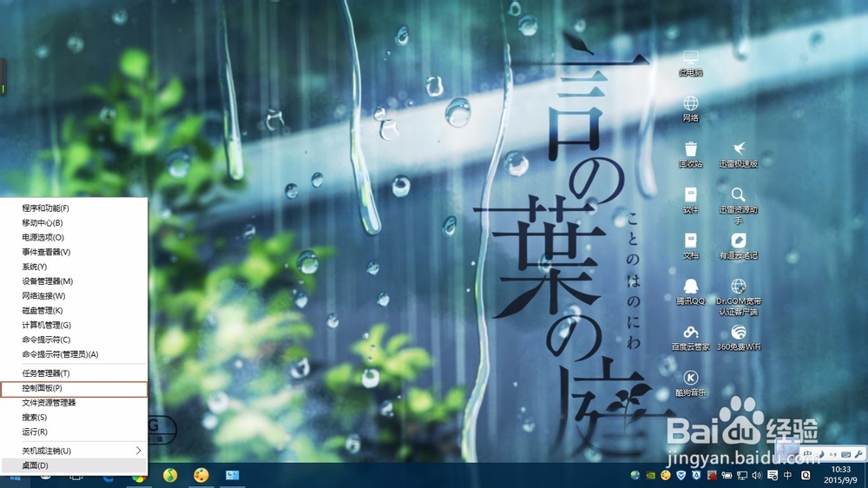Select 360免费WiFi desktop shortcut

click(738, 338)
